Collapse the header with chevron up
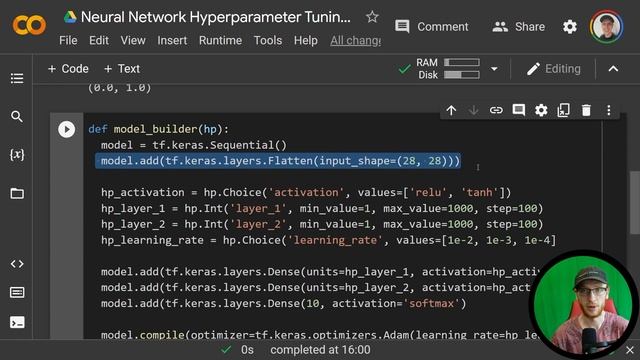Image resolution: width=640 pixels, height=360 pixels. [613, 69]
